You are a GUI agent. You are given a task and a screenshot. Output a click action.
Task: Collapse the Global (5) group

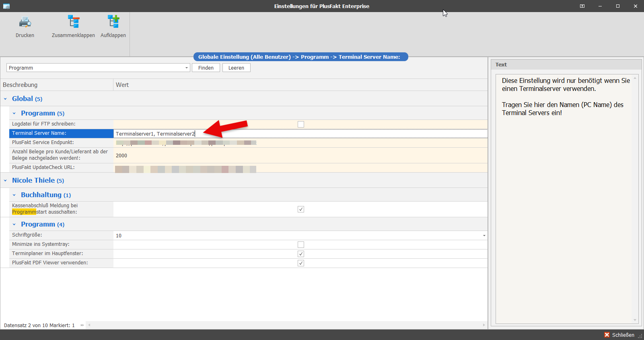(5, 99)
